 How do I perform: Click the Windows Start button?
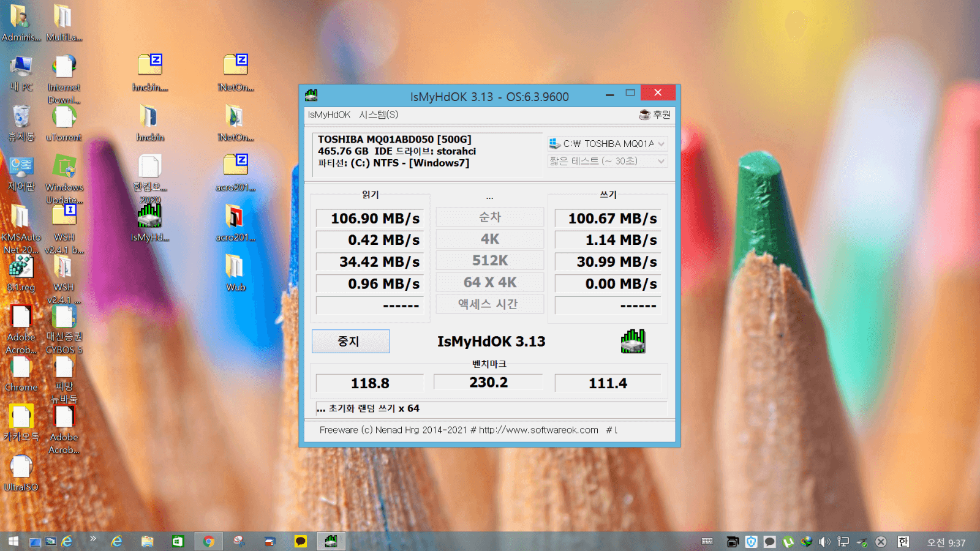point(13,541)
